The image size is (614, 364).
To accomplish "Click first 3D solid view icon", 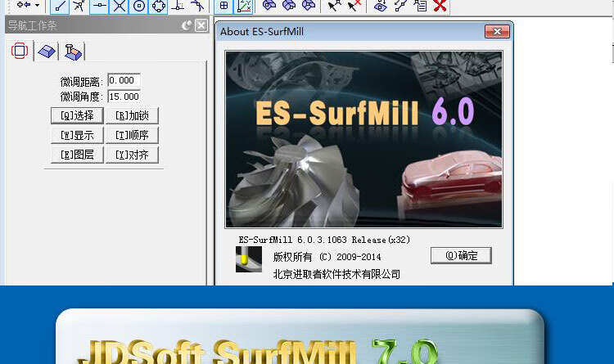I will 269,6.
